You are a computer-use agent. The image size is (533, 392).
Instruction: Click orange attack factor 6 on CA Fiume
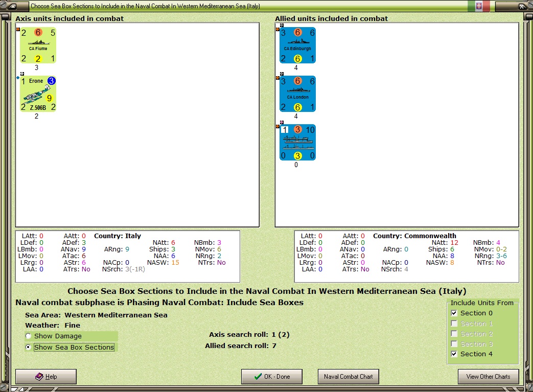pyautogui.click(x=38, y=32)
